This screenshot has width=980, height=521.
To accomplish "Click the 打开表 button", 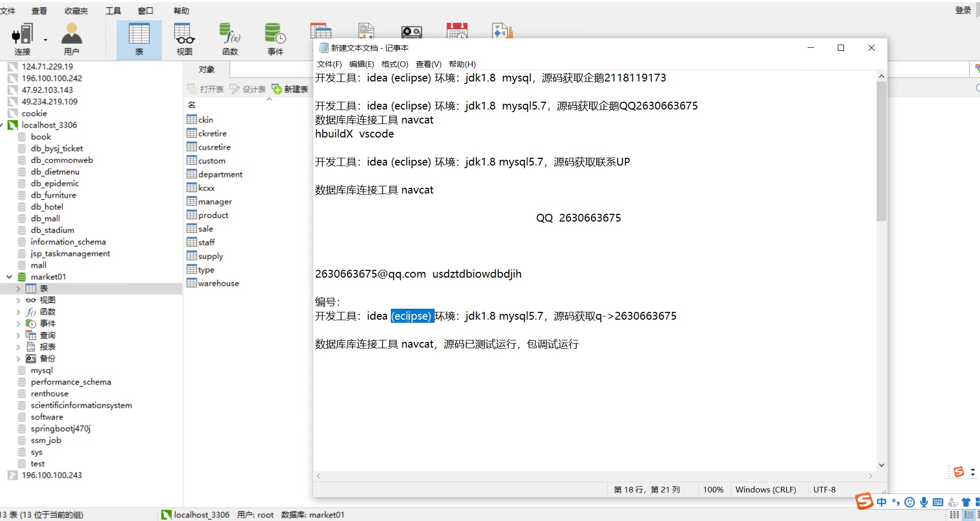I will (206, 89).
